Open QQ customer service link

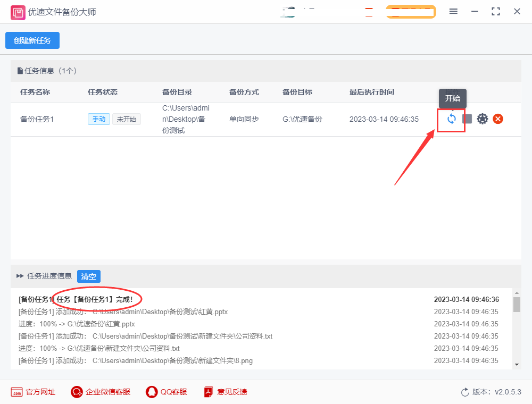pyautogui.click(x=152, y=392)
